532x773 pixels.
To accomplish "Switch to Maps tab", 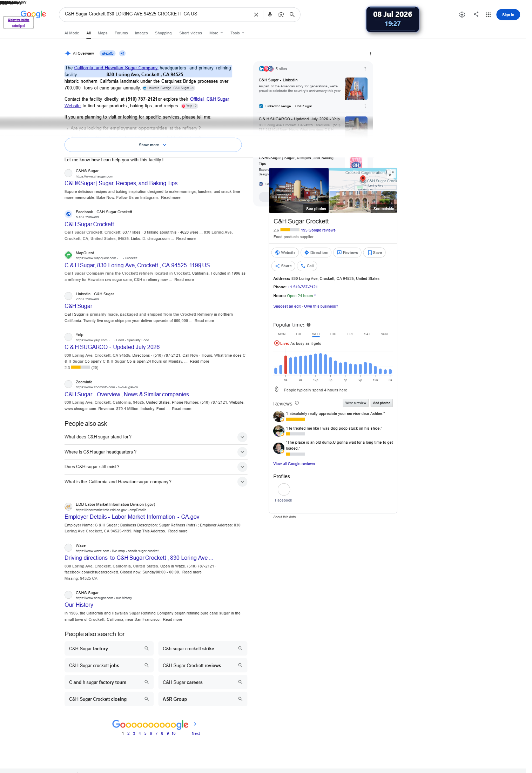I will pos(103,33).
